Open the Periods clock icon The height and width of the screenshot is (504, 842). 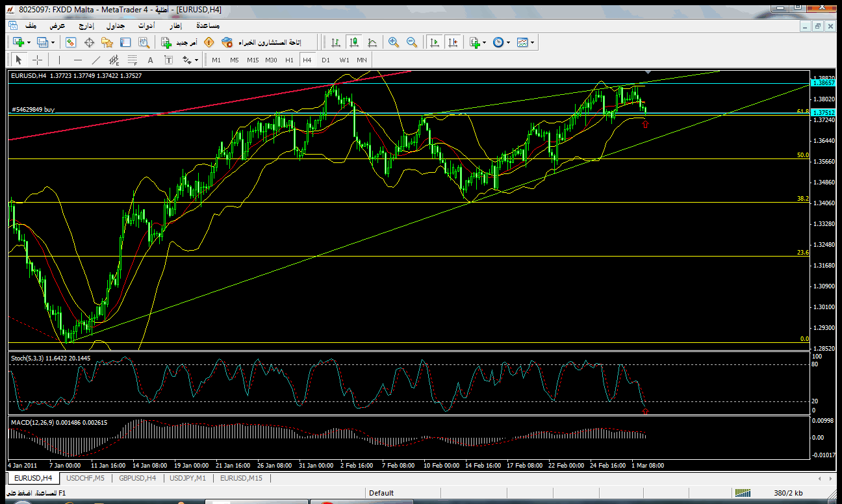point(498,42)
